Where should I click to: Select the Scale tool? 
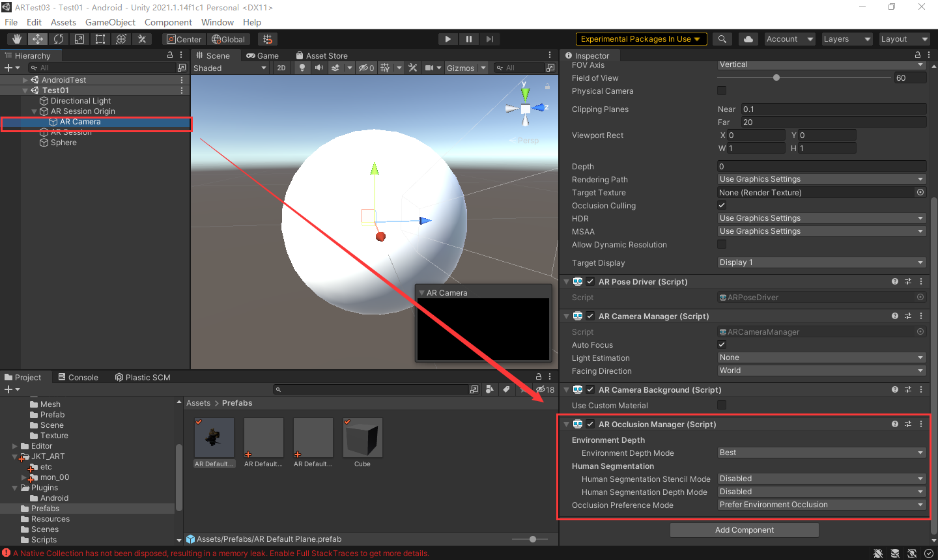click(x=79, y=39)
